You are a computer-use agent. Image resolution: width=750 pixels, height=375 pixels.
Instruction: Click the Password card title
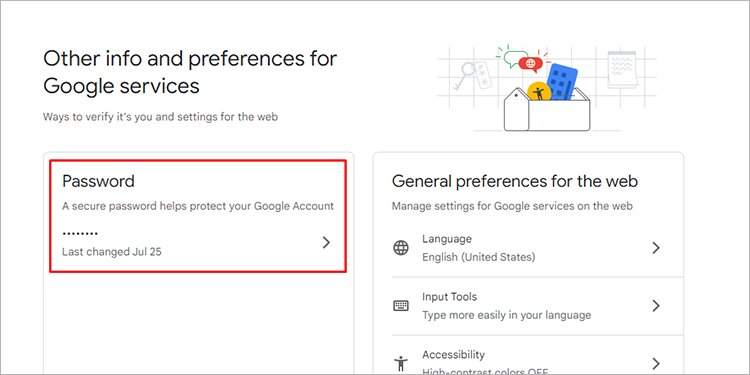98,181
